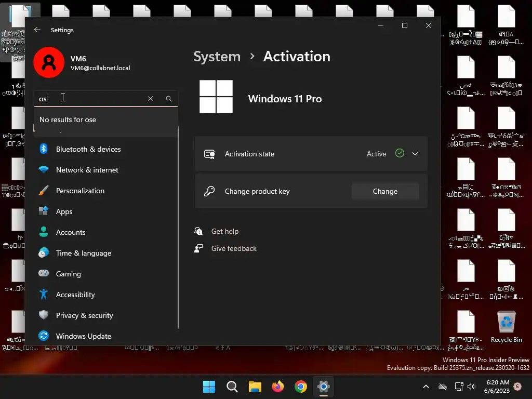Screen dimensions: 532x399
Task: Open taskbar Search
Action: pyautogui.click(x=232, y=387)
